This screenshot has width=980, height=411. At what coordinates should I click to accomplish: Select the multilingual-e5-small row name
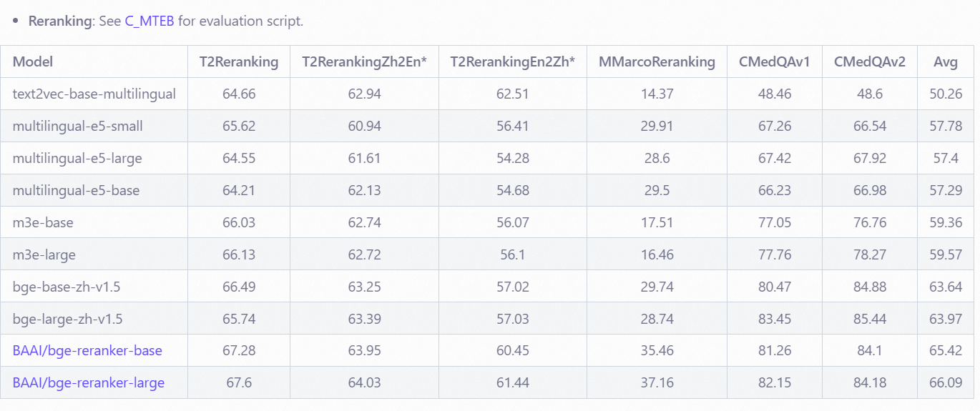[78, 126]
